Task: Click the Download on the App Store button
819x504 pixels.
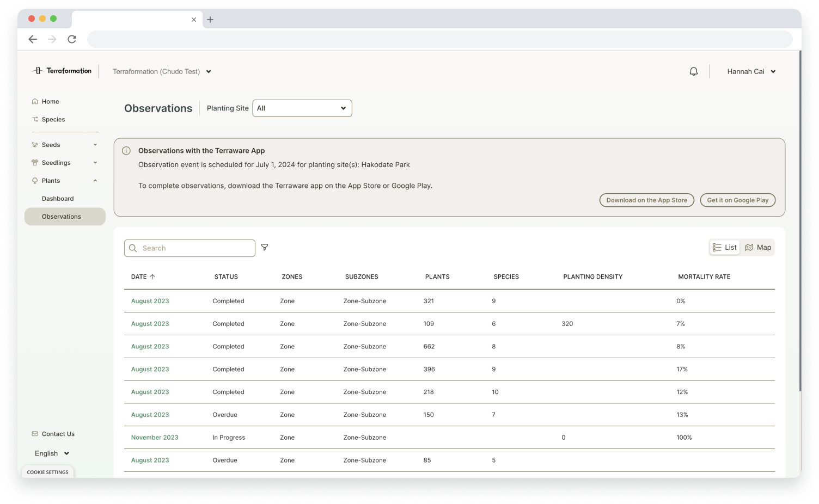Action: click(646, 200)
